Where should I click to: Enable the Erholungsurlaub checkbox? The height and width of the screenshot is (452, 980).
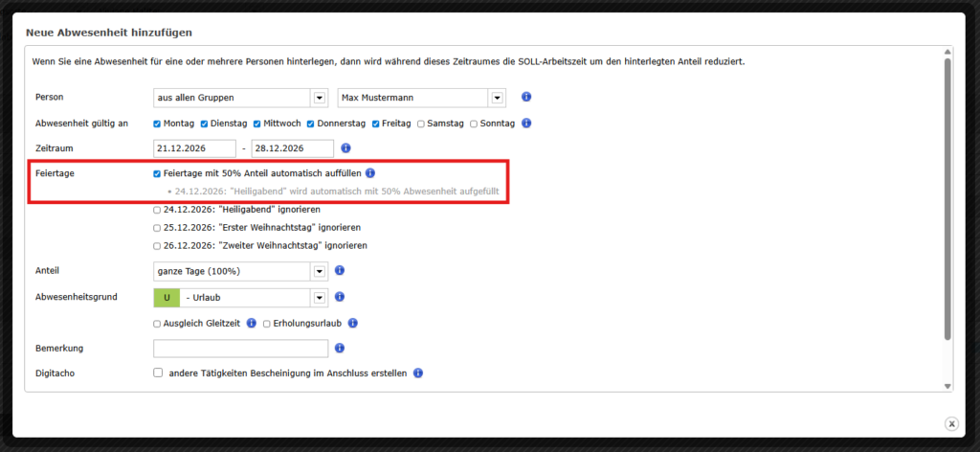[267, 324]
